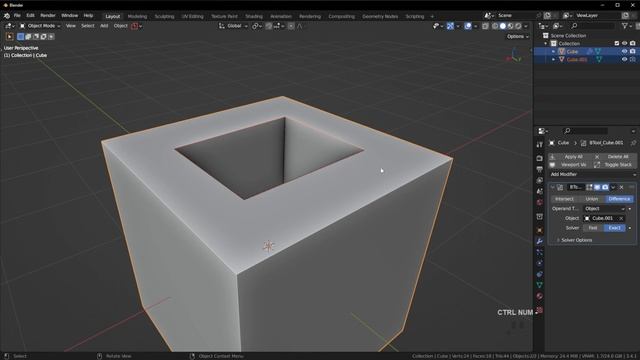Switch to the Modeling workspace tab

(x=137, y=16)
